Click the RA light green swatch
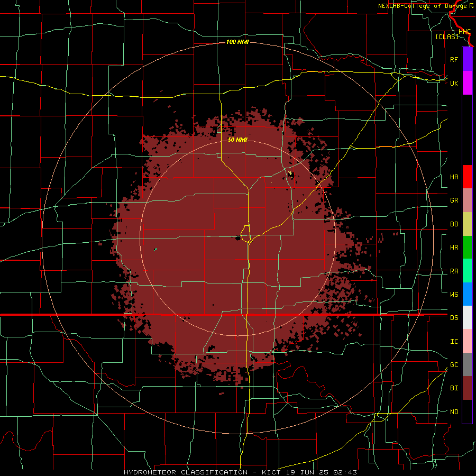Screen dimensions: 476x476 [x=467, y=271]
